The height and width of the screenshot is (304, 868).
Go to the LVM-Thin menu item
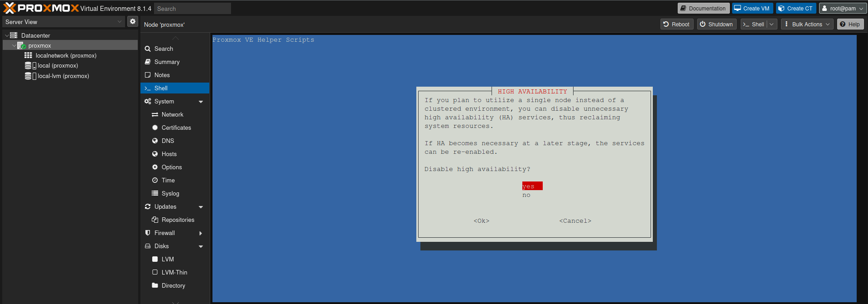(175, 272)
